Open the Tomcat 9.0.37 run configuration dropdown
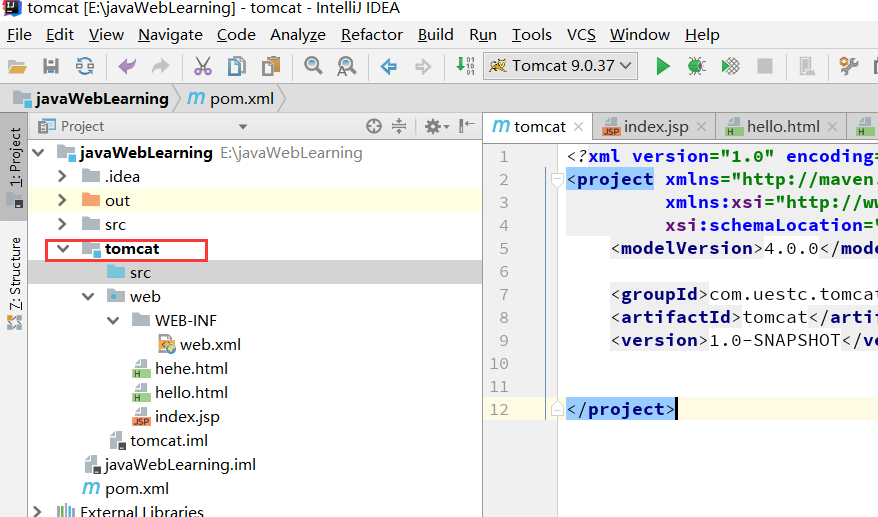 561,66
